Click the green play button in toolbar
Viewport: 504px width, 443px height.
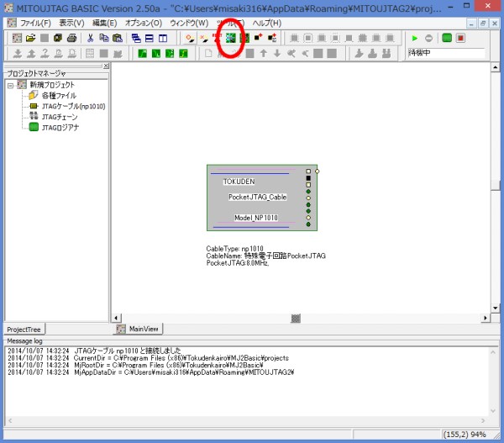[415, 38]
